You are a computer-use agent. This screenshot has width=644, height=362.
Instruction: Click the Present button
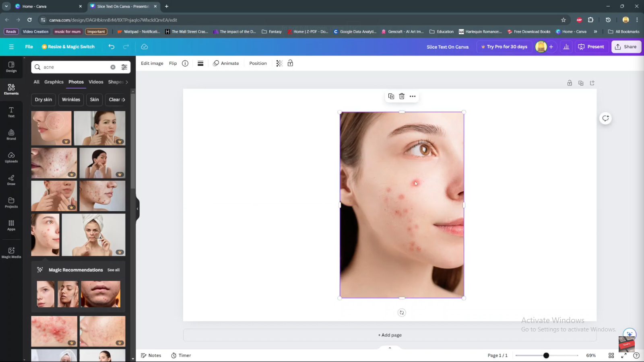pyautogui.click(x=591, y=47)
